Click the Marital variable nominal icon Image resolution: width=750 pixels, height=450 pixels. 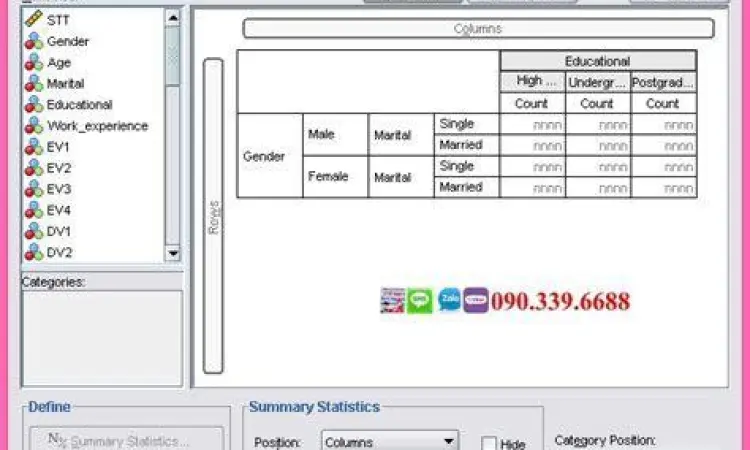coord(33,83)
